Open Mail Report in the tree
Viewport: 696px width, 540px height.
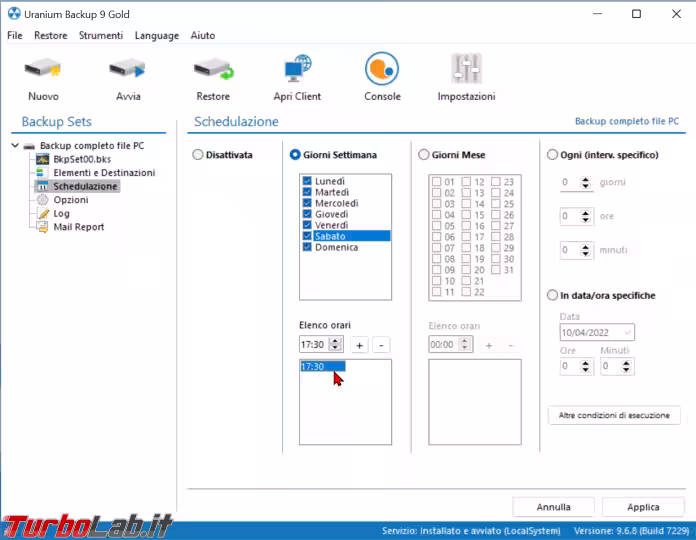click(79, 227)
